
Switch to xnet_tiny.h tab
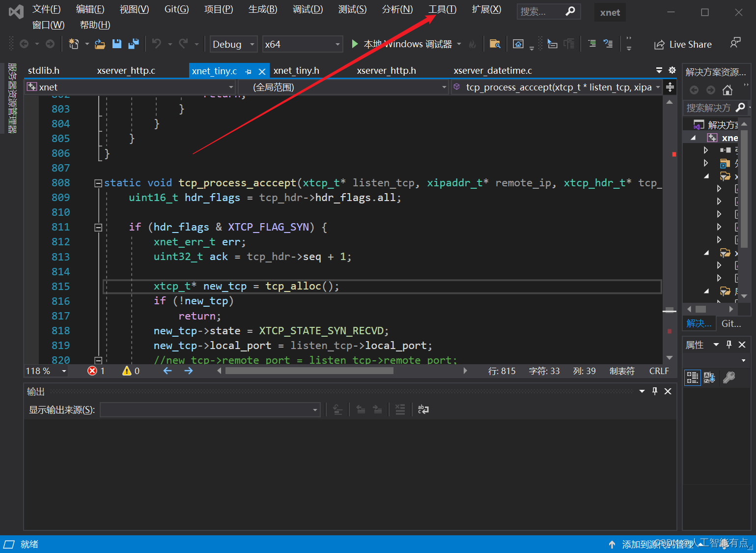[296, 71]
